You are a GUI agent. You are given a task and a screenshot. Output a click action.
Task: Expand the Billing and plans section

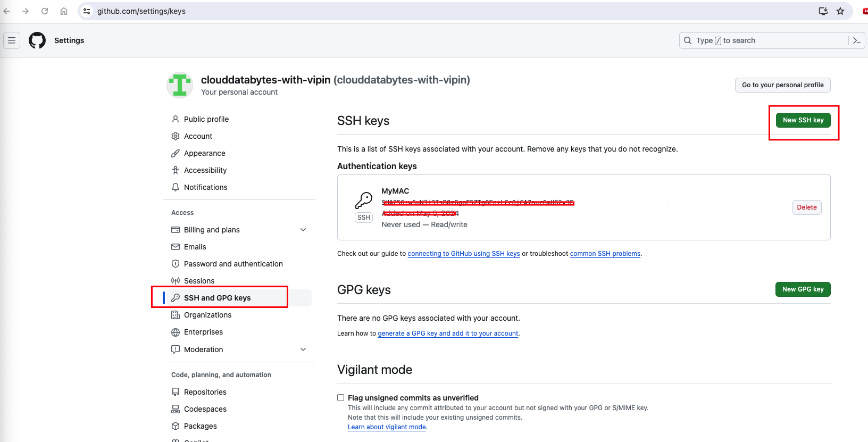pyautogui.click(x=303, y=230)
